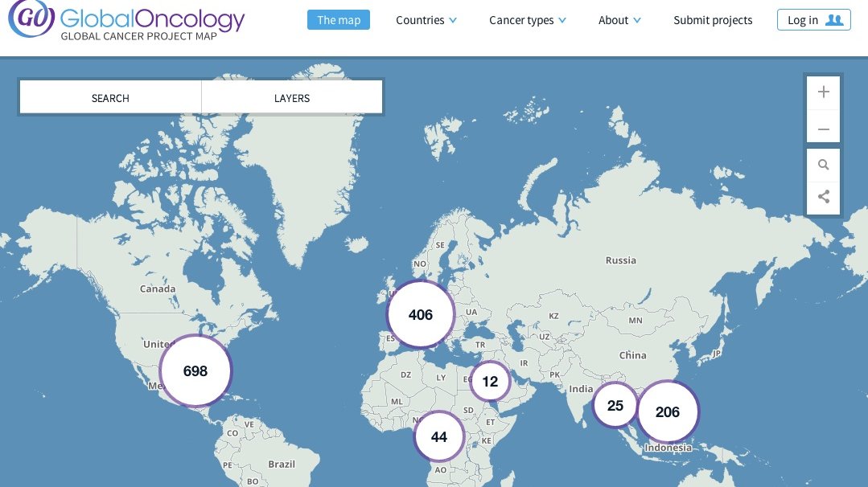Open the map magnifier search icon
Viewport: 868px width, 487px height.
click(x=823, y=164)
